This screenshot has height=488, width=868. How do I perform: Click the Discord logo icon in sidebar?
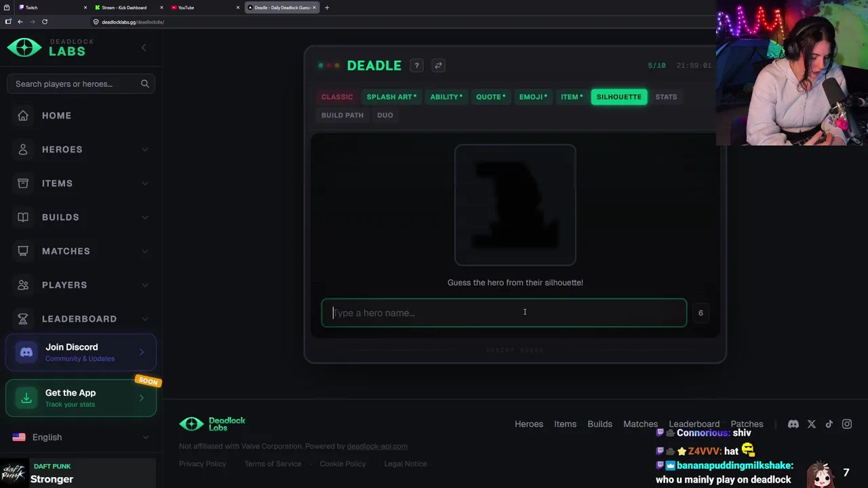tap(26, 352)
